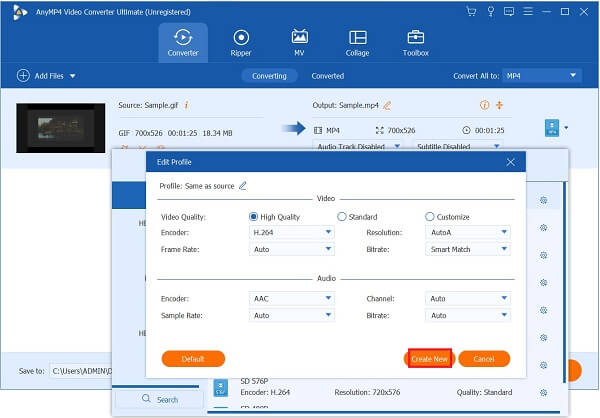Open the video Bitrate Smart Match dropdown
Viewport: 600px width, 418px height.
[x=468, y=249]
